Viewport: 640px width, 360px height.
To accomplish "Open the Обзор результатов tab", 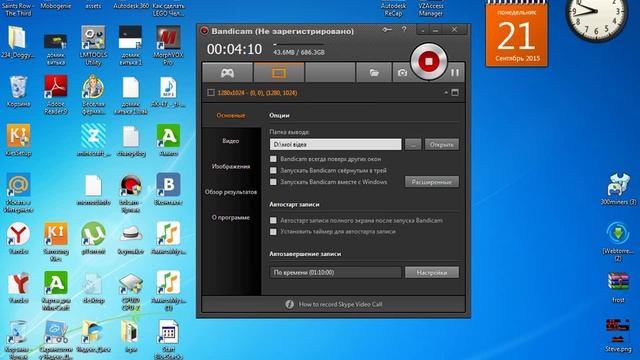I will (x=231, y=192).
